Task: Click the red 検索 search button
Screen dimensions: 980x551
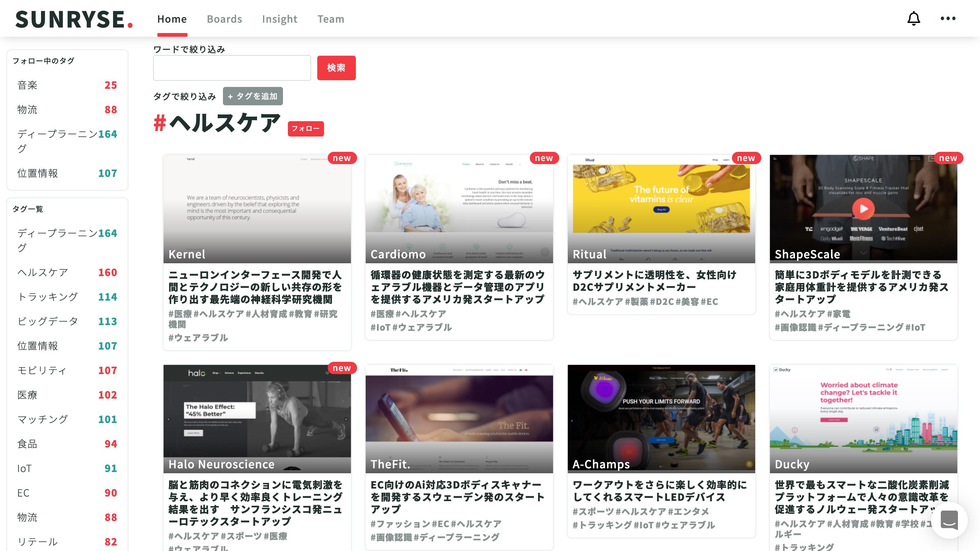Action: [336, 68]
